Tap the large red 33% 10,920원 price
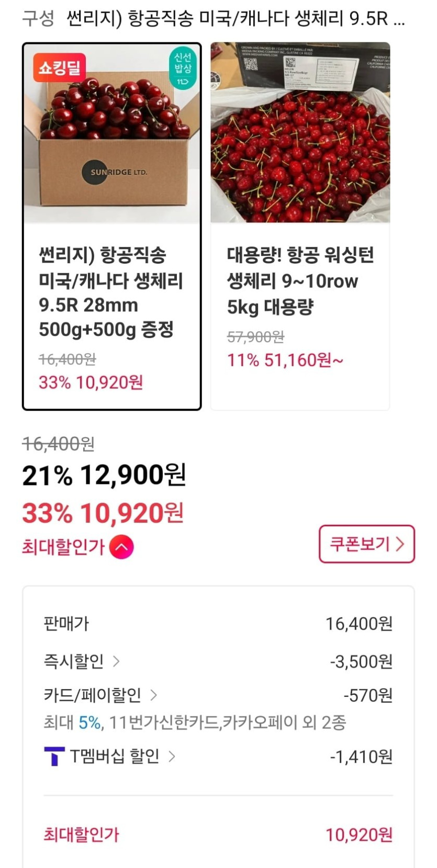The image size is (437, 868). (x=103, y=513)
